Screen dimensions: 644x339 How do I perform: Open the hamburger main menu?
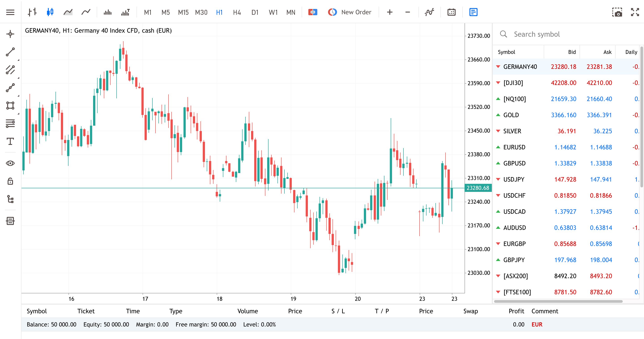[10, 12]
